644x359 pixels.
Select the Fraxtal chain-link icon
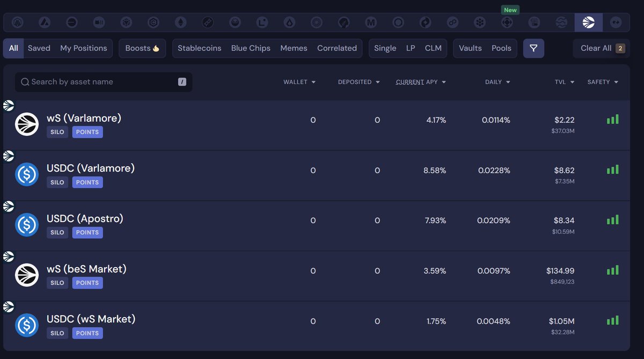click(x=208, y=23)
